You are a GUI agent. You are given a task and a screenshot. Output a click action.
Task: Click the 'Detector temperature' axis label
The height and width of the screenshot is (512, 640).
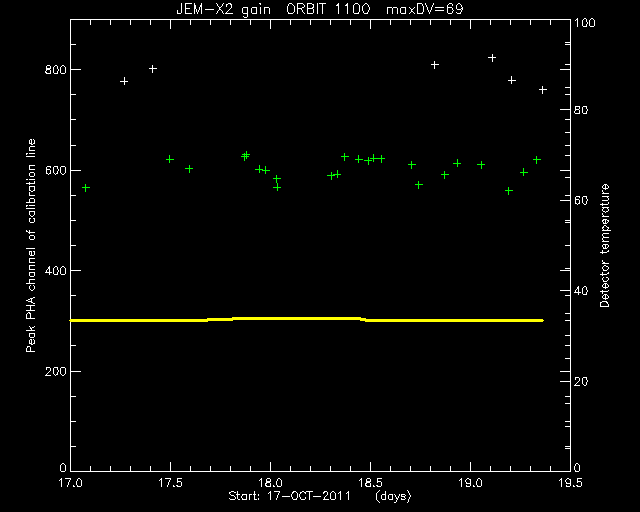pos(605,245)
